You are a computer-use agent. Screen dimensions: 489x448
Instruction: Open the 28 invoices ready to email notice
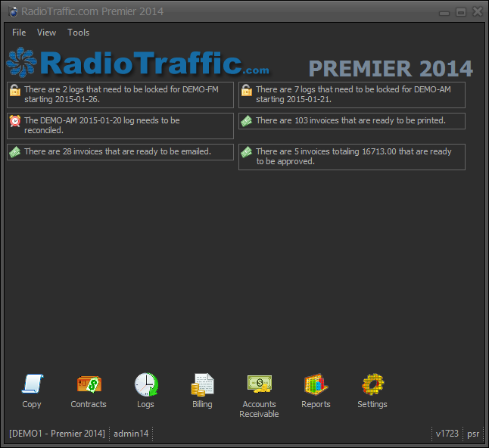click(120, 152)
